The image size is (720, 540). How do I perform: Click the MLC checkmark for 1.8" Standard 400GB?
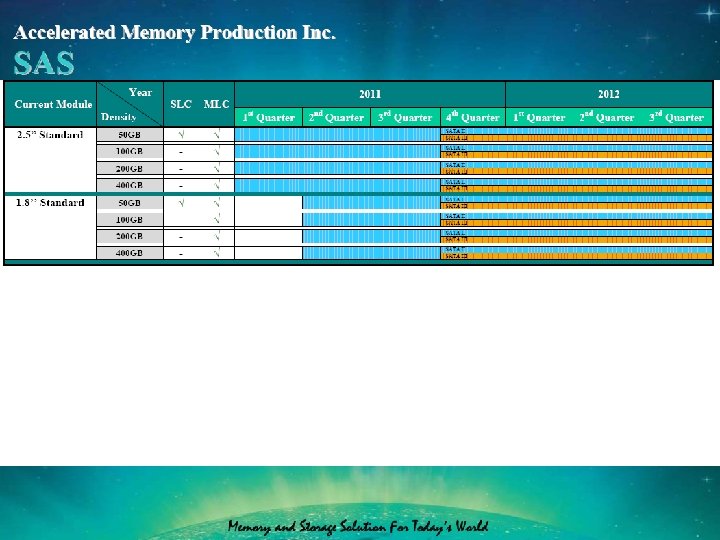(x=217, y=253)
